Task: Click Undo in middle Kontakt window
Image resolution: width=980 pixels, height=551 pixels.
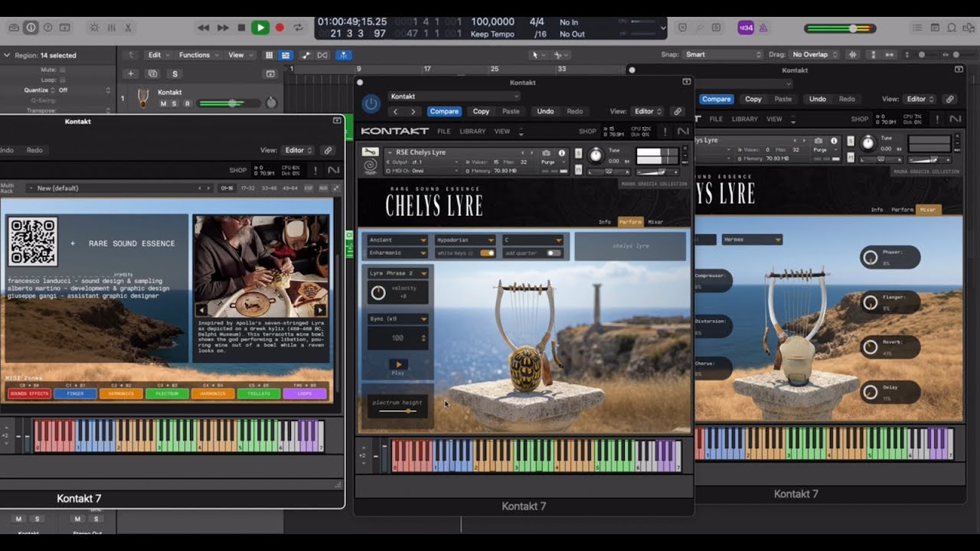Action: (545, 111)
